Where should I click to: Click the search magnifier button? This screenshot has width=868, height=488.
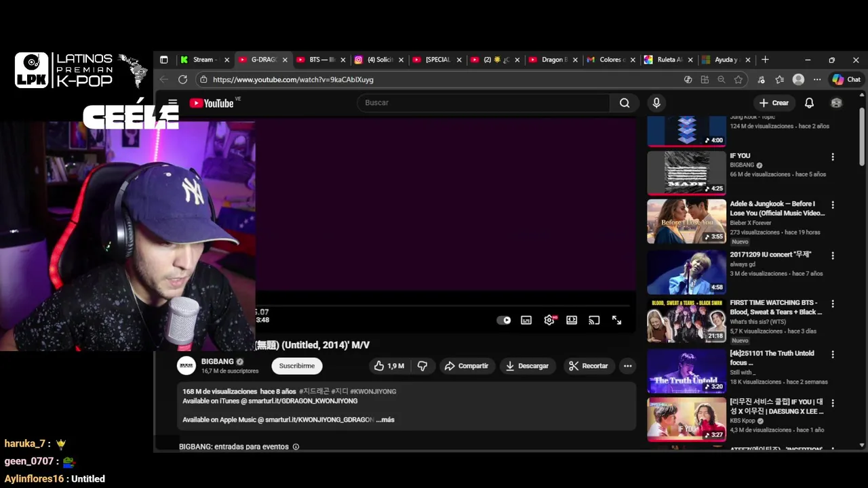pos(625,103)
